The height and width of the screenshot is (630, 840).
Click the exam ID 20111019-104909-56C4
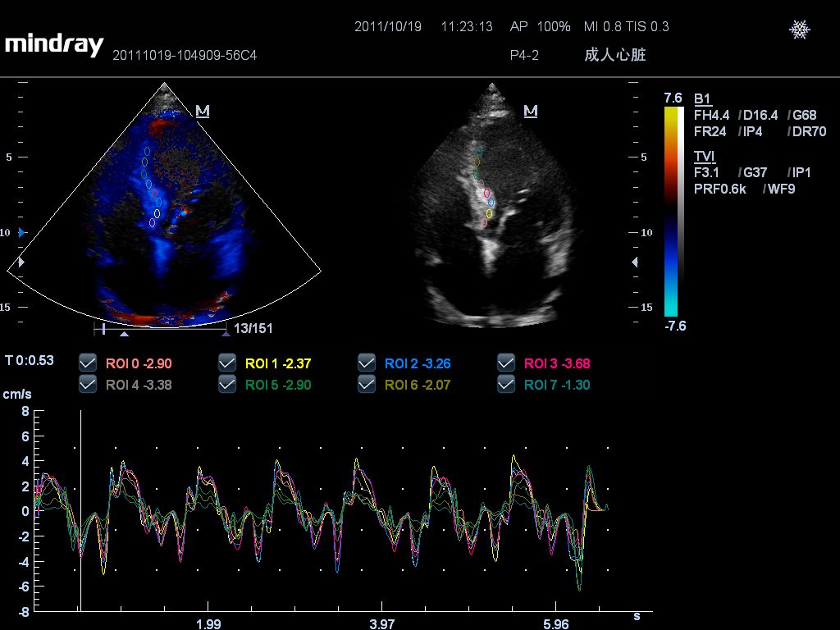click(185, 55)
